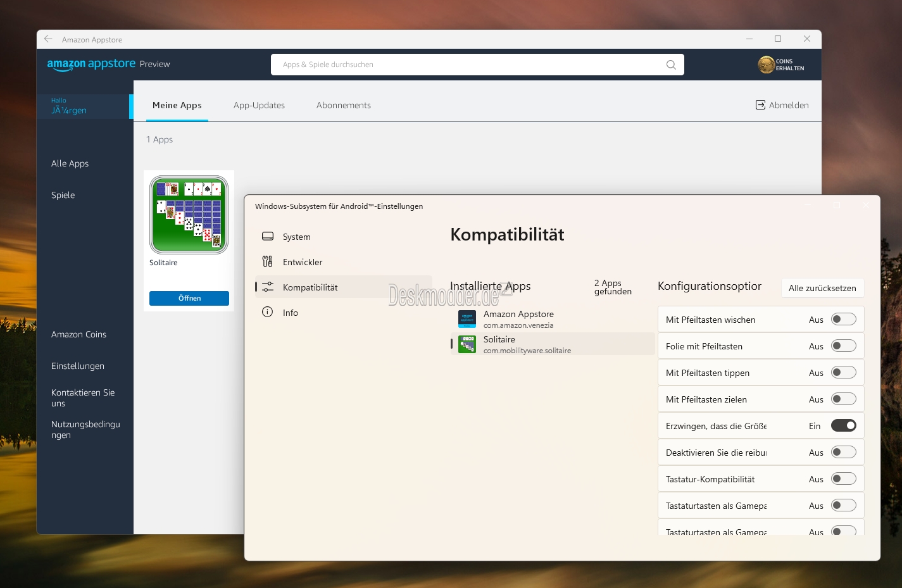Click the Kompatibilität page heading
The height and width of the screenshot is (588, 902).
[x=507, y=235]
